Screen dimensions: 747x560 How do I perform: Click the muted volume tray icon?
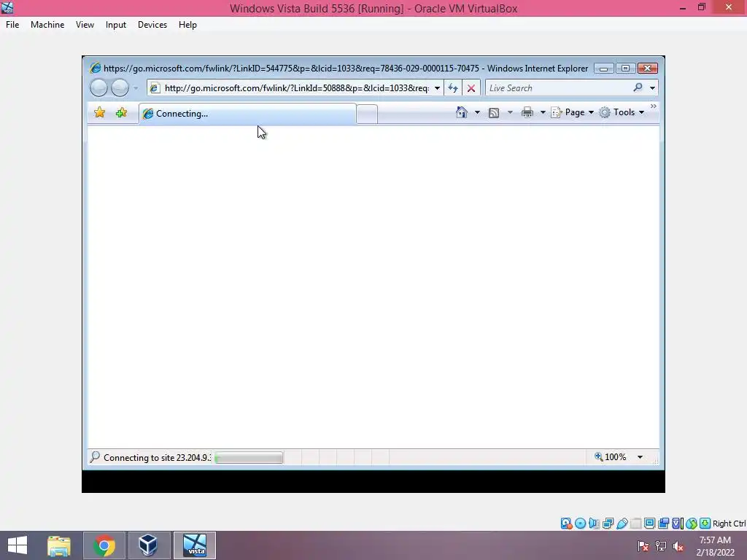(x=678, y=546)
